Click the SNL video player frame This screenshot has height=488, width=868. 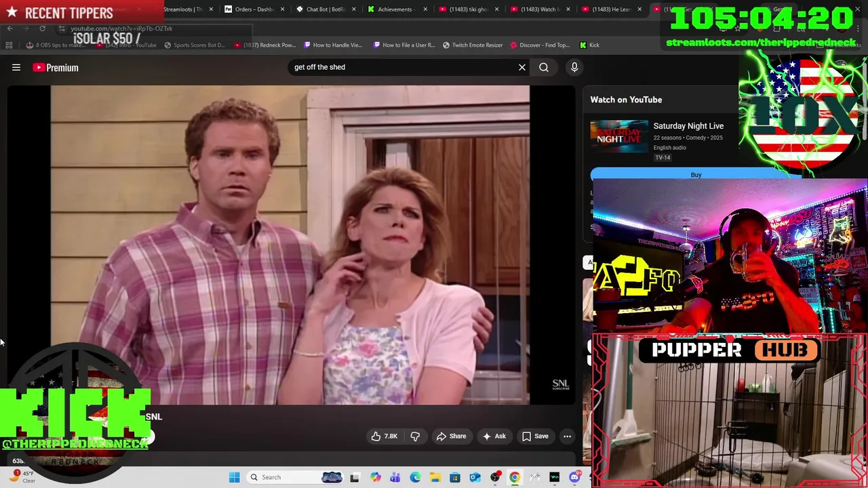tap(290, 245)
